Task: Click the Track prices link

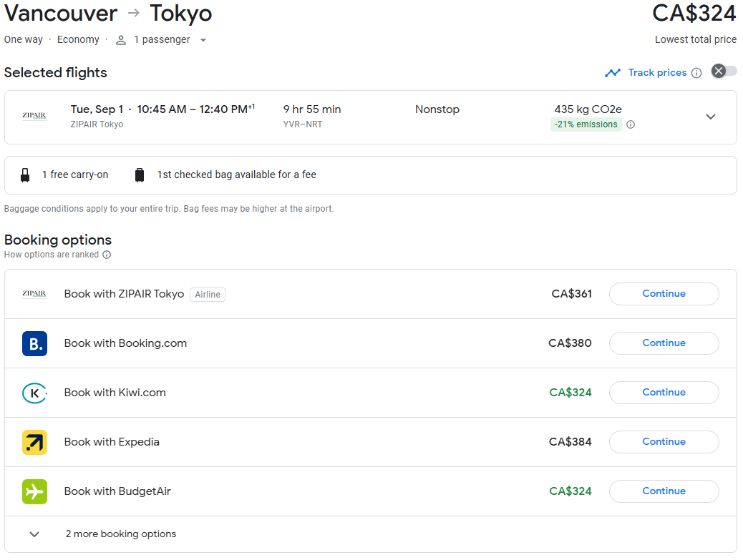Action: [657, 72]
